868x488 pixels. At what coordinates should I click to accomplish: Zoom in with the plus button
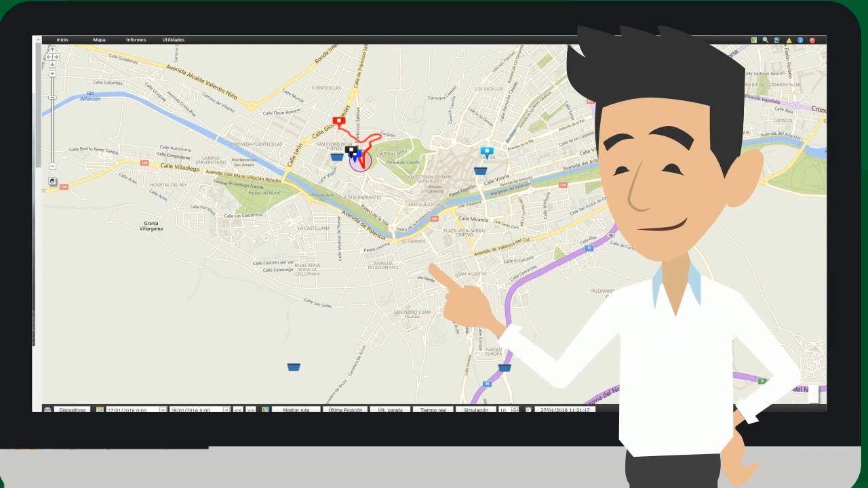[52, 73]
